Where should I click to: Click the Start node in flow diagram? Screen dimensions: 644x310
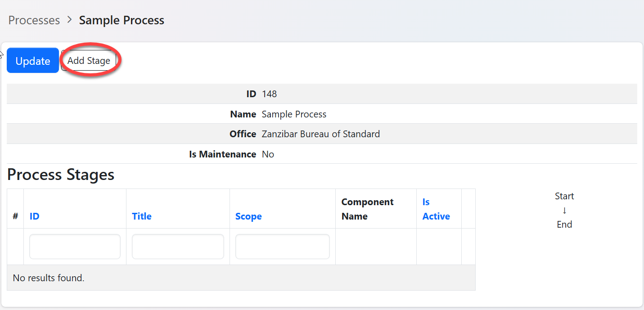[564, 196]
